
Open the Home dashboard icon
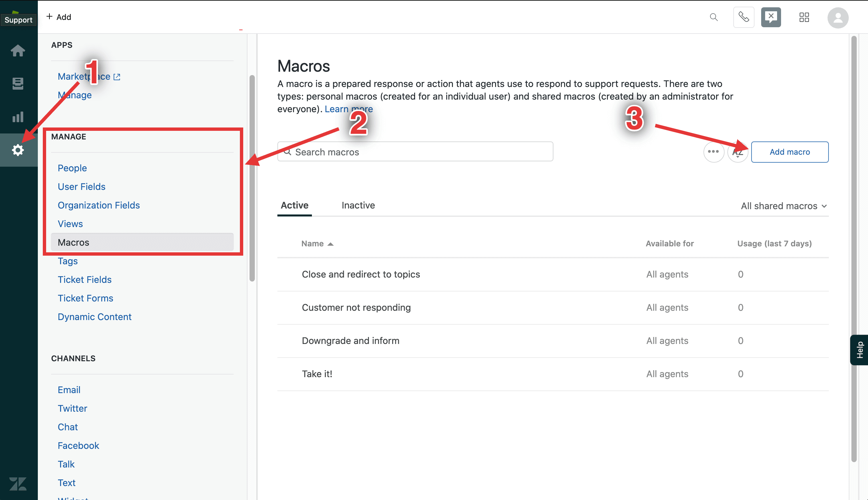[x=18, y=50]
